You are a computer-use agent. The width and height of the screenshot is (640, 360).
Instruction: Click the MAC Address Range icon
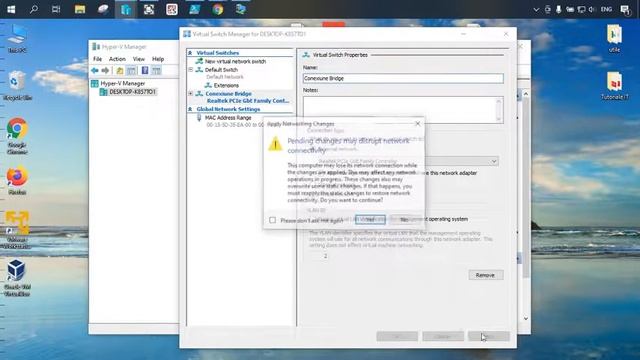pos(199,118)
